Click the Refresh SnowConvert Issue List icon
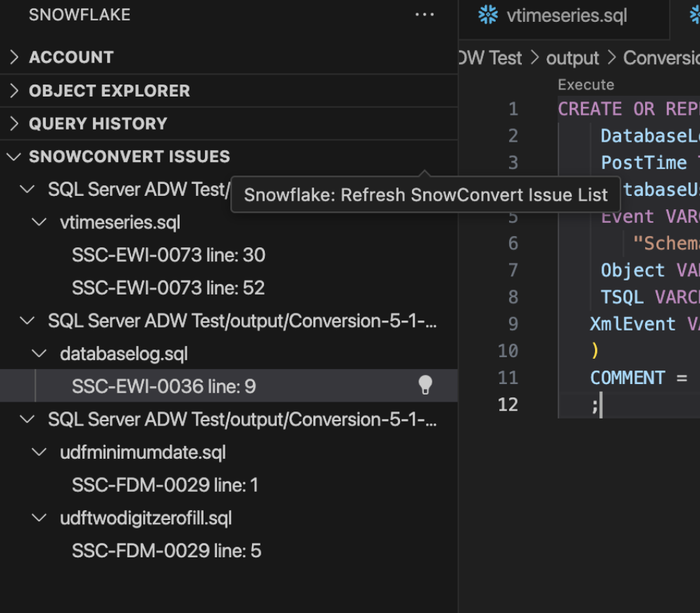This screenshot has width=700, height=613. 425,156
